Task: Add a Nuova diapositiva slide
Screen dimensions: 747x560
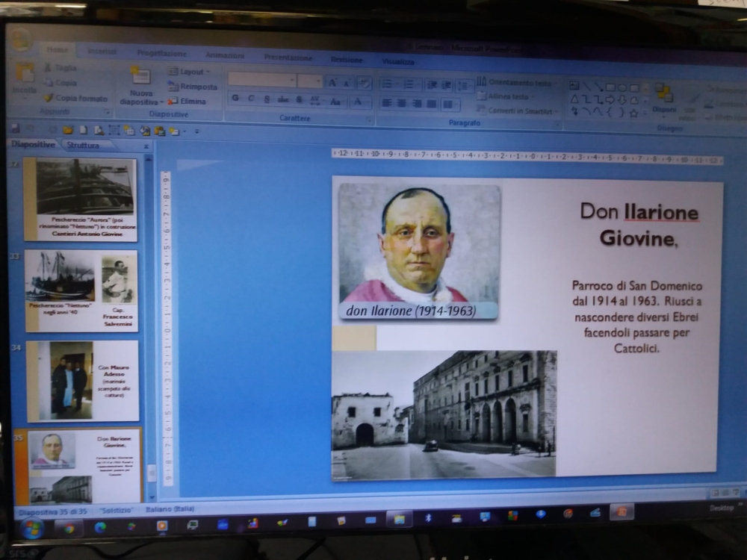Action: [140, 87]
